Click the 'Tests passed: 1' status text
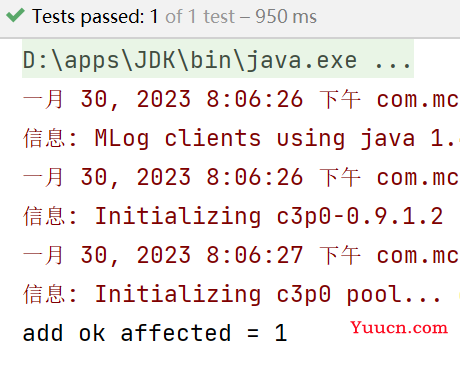The width and height of the screenshot is (460, 382). click(x=95, y=16)
